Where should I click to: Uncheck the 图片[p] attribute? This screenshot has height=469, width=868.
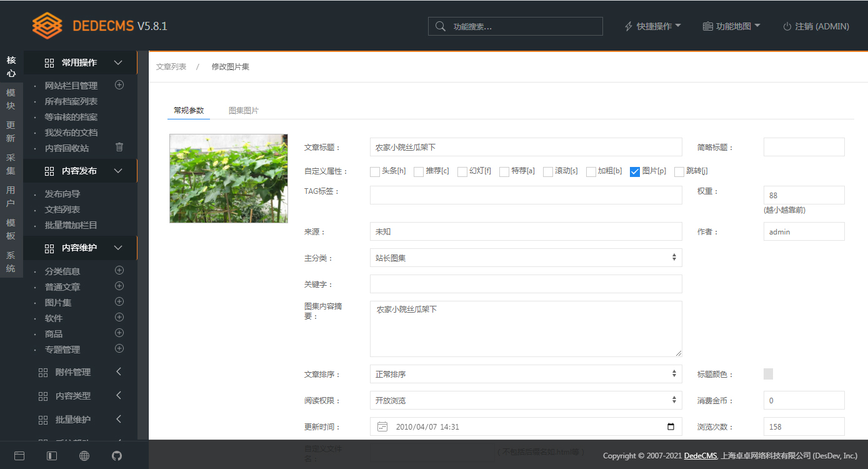pos(634,171)
